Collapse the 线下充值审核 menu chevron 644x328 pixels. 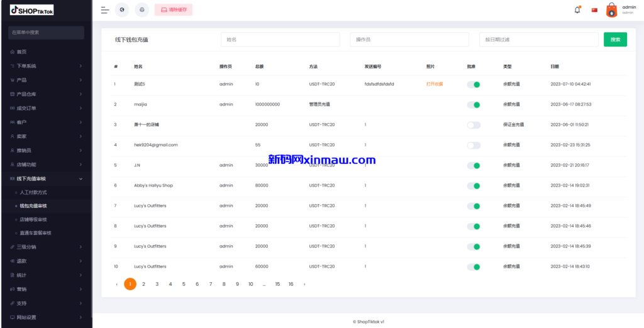[80, 178]
